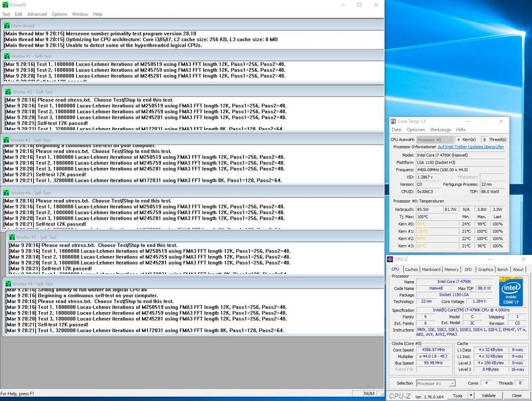Click the Specification field in CPU-Z
The height and width of the screenshot is (401, 532).
(x=471, y=310)
